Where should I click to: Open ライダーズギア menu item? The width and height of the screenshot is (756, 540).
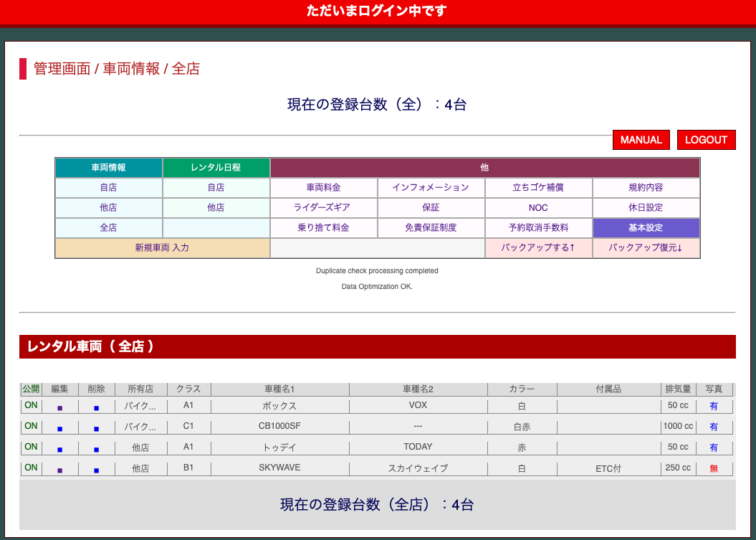pos(323,208)
